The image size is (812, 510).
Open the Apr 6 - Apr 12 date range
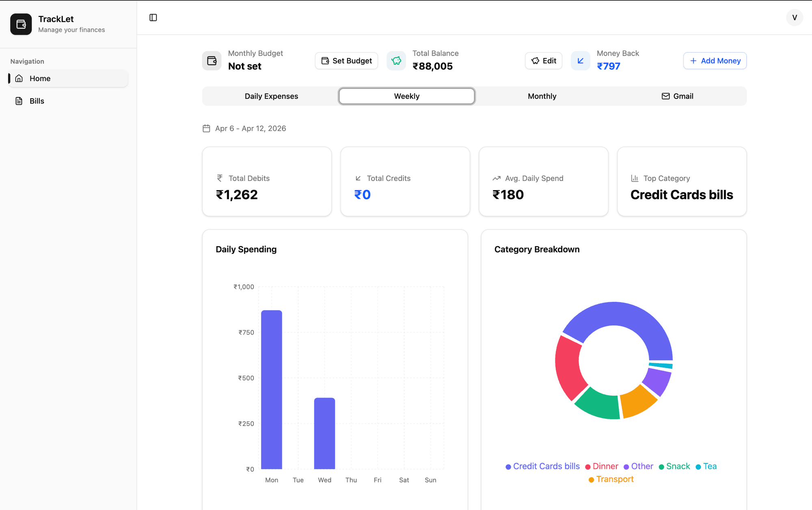point(251,129)
